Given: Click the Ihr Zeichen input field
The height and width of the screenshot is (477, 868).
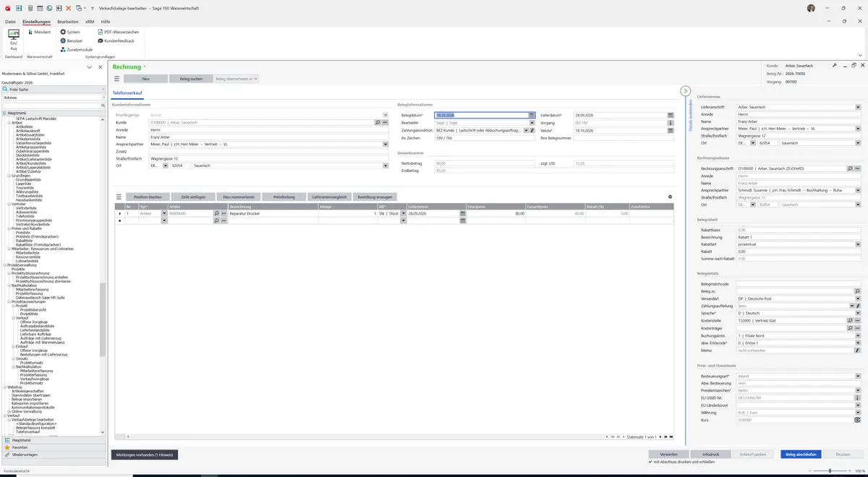Looking at the screenshot, I should 484,137.
